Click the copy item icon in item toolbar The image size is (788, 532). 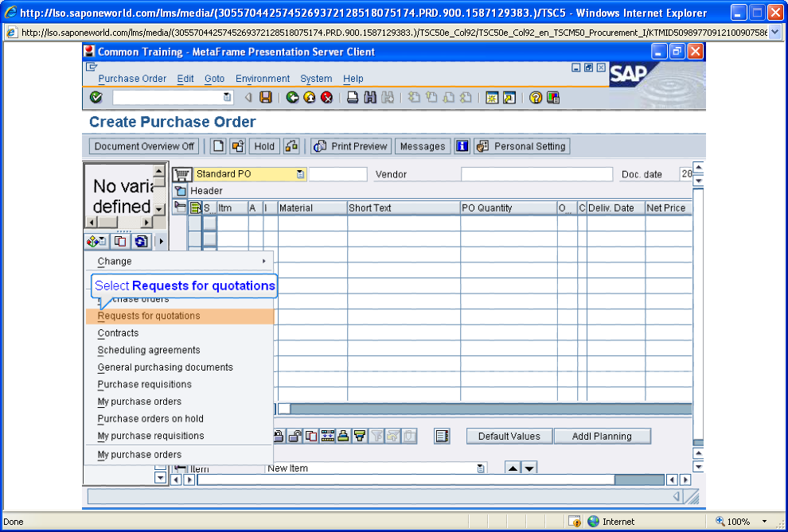pyautogui.click(x=311, y=436)
